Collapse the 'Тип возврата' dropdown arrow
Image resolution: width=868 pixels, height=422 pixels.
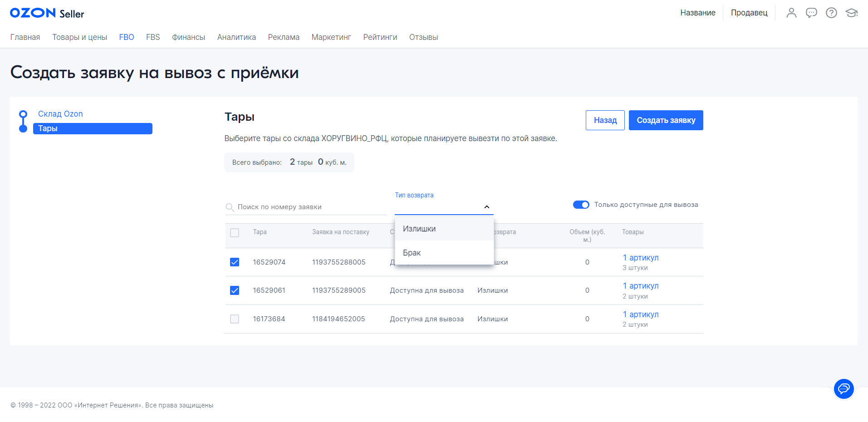click(x=487, y=207)
